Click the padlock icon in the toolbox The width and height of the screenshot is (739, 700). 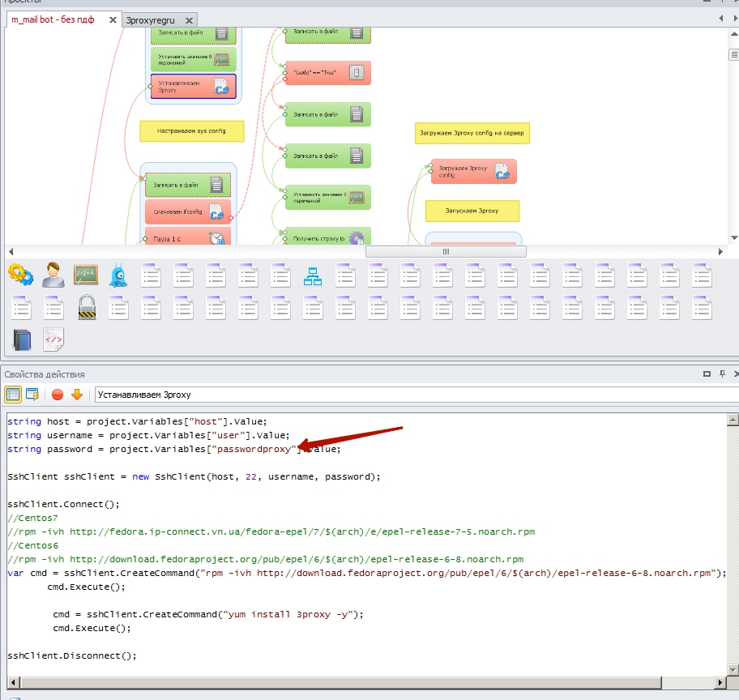coord(87,308)
